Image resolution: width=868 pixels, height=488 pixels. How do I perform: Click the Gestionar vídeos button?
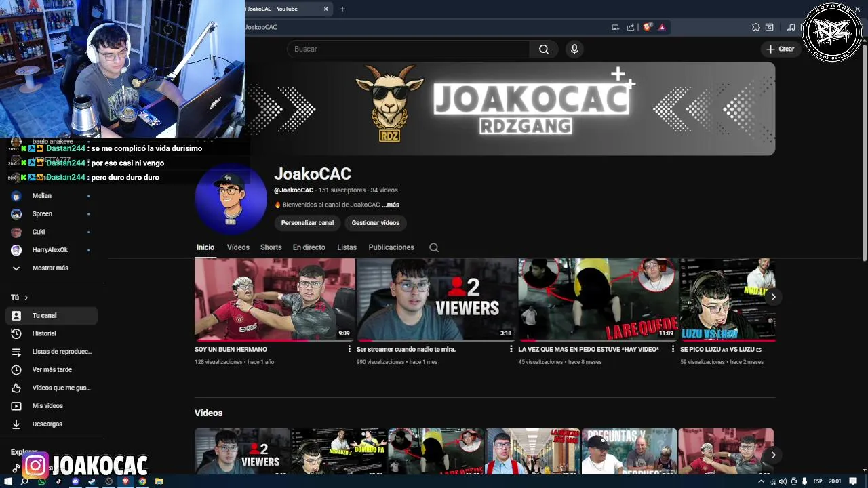pos(376,222)
